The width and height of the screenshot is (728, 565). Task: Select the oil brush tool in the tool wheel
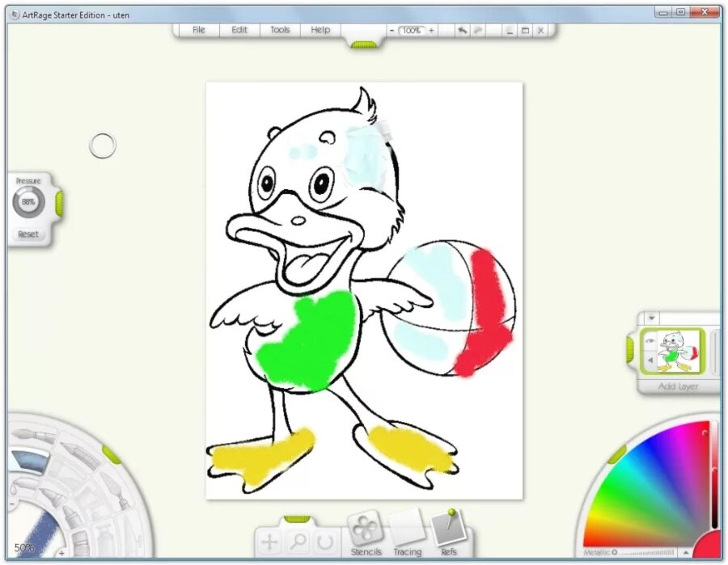click(x=32, y=436)
